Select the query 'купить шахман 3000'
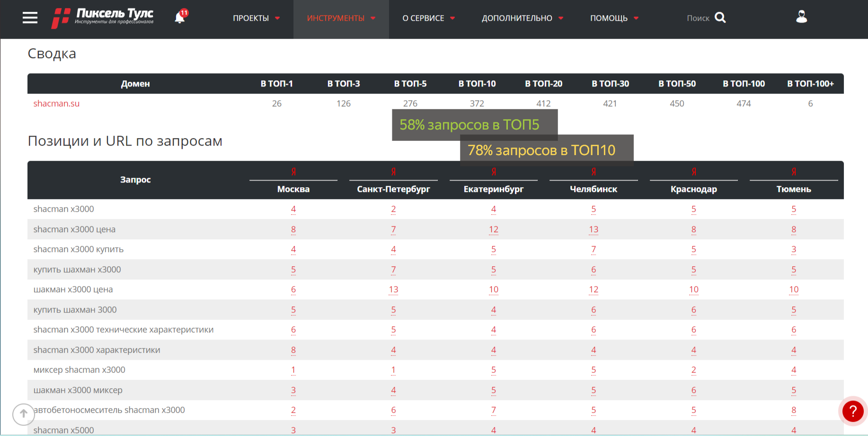The image size is (868, 436). (75, 310)
